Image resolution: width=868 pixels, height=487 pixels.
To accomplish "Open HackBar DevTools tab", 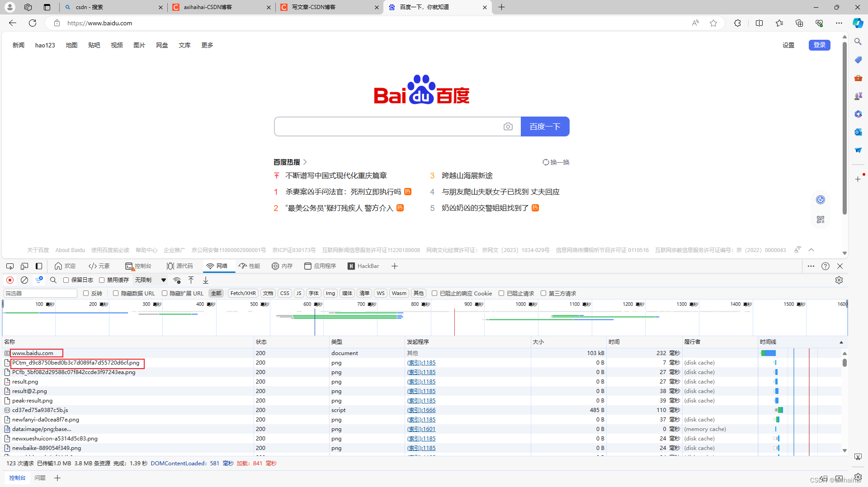I will click(363, 266).
